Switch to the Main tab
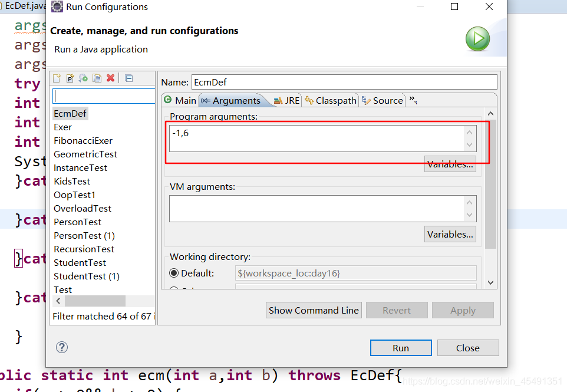 tap(180, 100)
